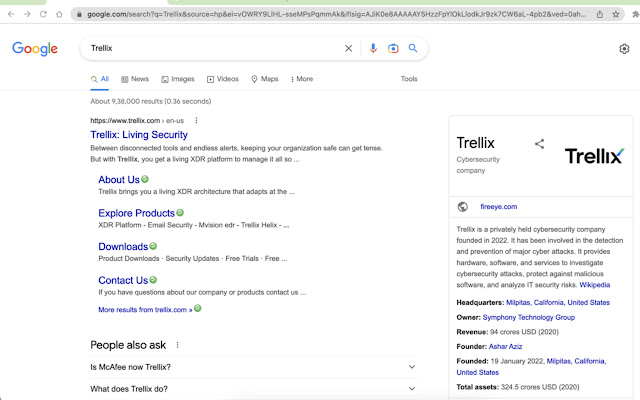Click the Google logo
The width and height of the screenshot is (640, 400).
tap(35, 49)
